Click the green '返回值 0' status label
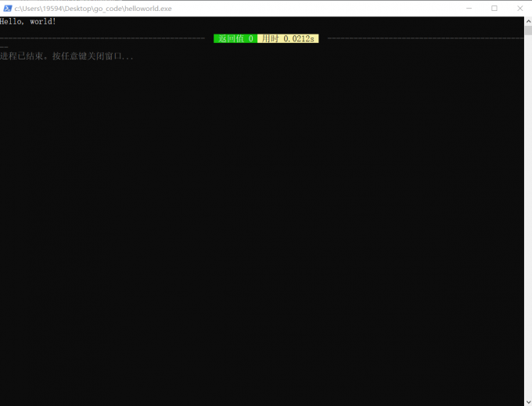Screen dimensions: 532x406 click(235, 38)
